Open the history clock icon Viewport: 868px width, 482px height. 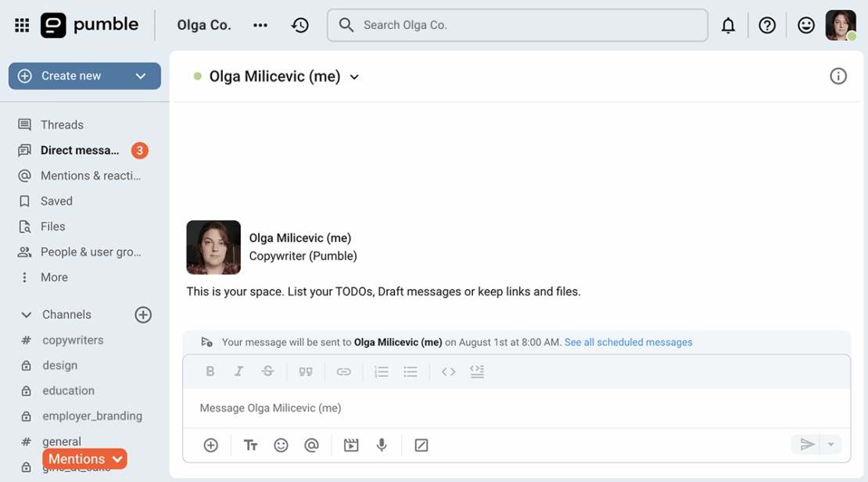pyautogui.click(x=300, y=26)
